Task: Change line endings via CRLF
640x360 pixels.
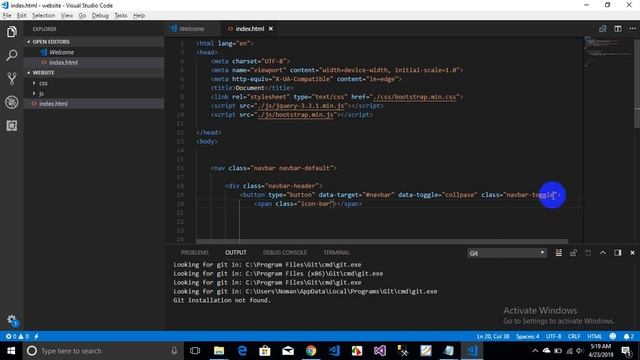Action: (x=574, y=336)
